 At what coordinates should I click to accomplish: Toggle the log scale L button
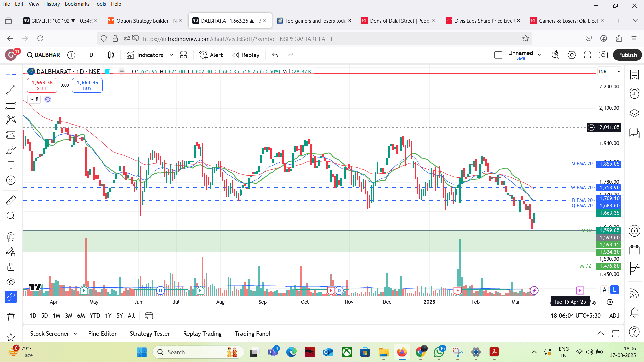614,290
